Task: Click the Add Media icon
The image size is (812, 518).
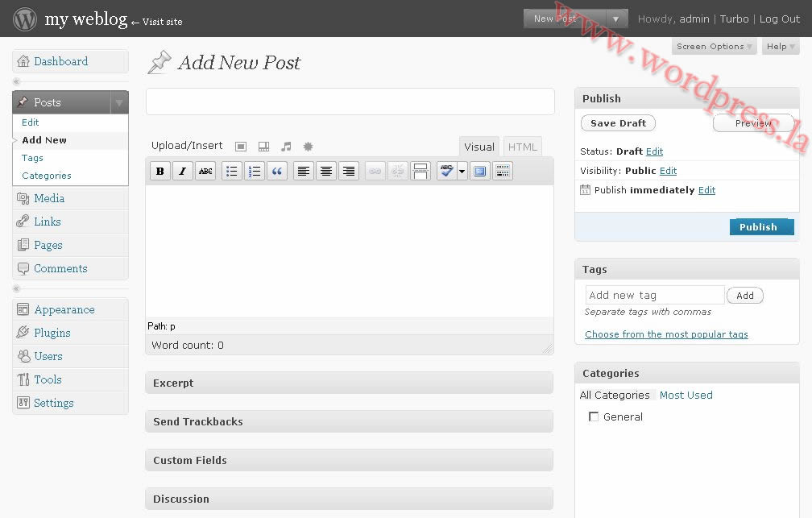Action: point(308,147)
